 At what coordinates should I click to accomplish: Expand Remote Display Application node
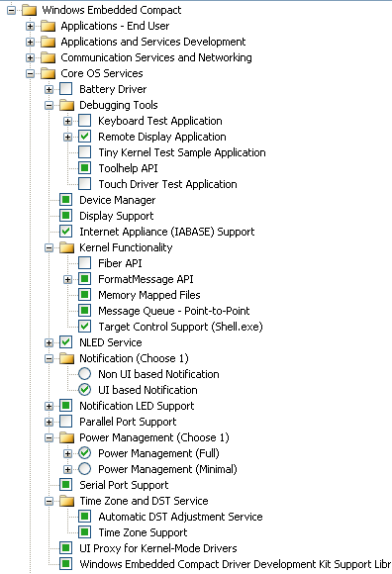pyautogui.click(x=67, y=137)
